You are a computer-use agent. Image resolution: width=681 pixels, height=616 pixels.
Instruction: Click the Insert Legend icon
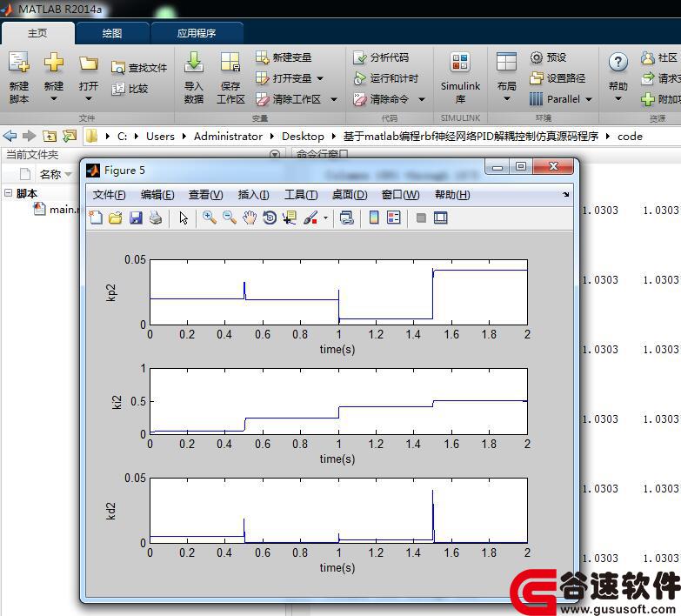(394, 218)
